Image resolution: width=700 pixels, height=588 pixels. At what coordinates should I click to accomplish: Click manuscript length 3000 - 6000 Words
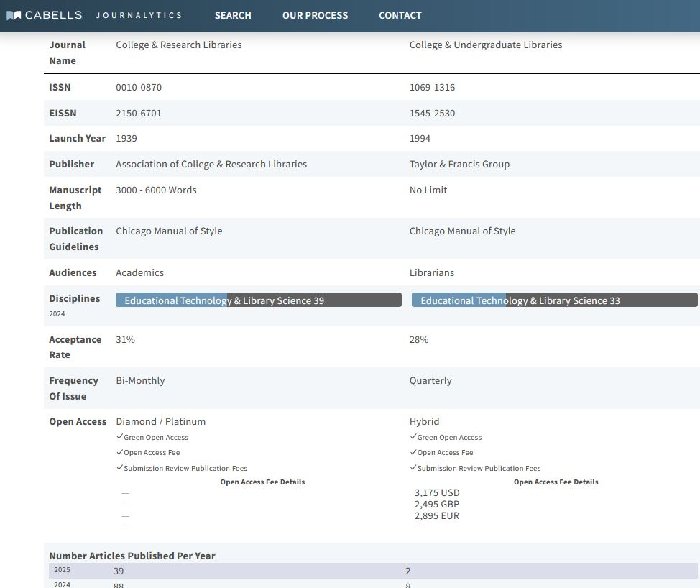pos(156,190)
